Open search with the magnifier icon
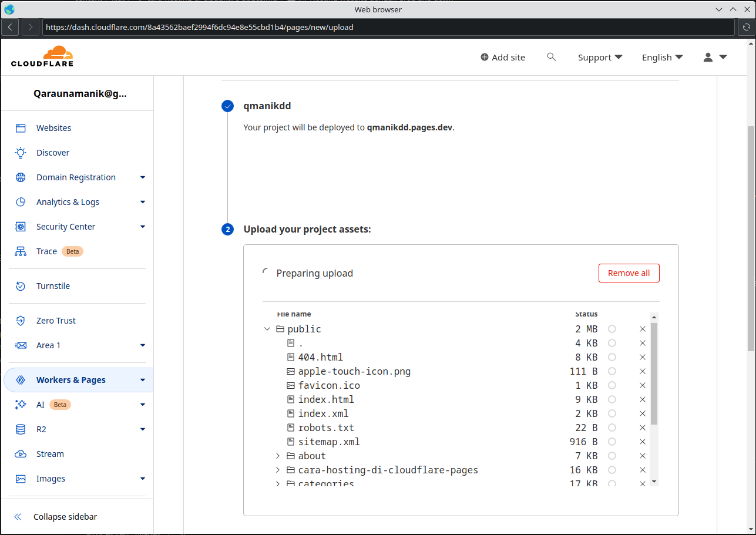 tap(551, 57)
